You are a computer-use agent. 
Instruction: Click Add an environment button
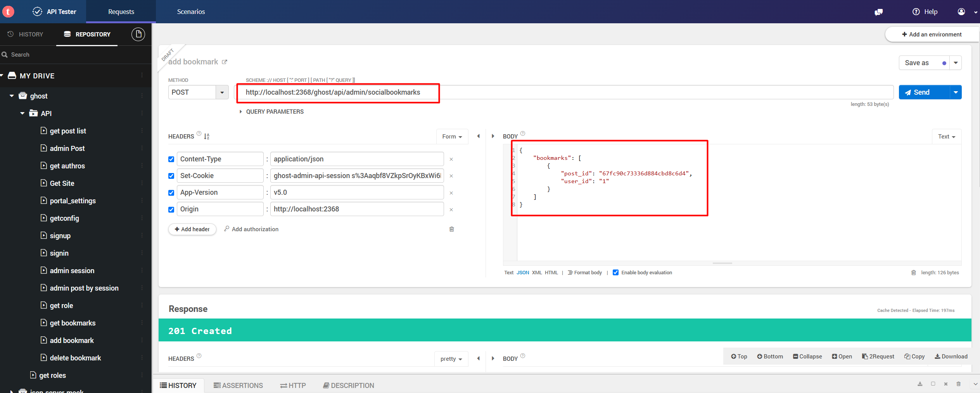(932, 35)
